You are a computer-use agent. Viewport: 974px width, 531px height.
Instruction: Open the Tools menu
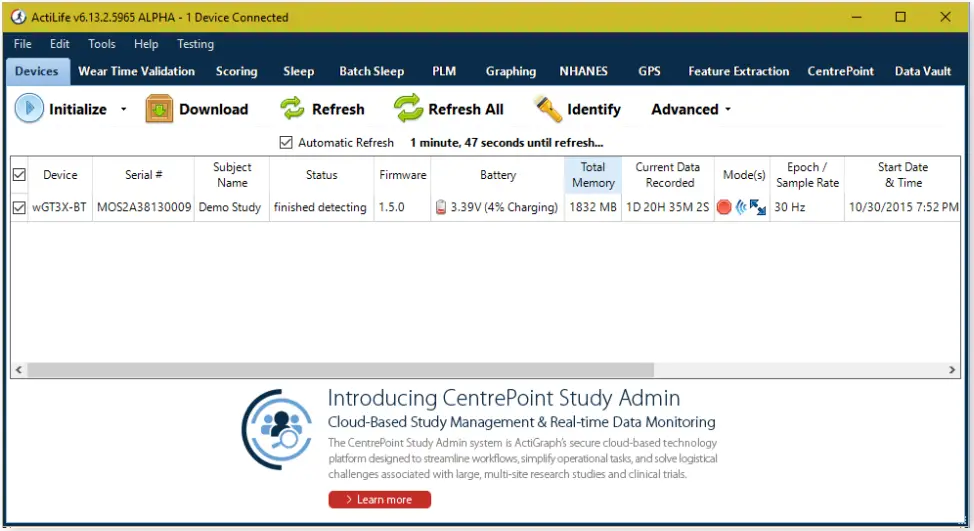[102, 44]
